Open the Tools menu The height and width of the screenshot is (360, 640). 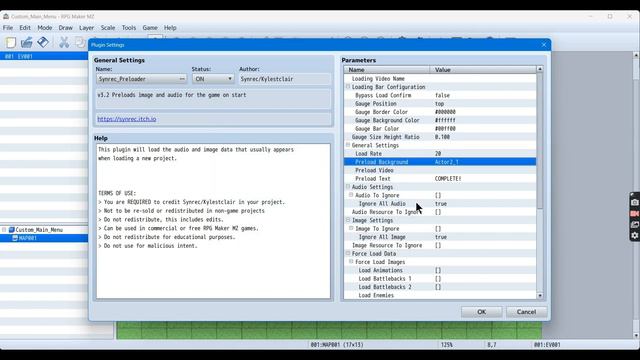click(129, 28)
